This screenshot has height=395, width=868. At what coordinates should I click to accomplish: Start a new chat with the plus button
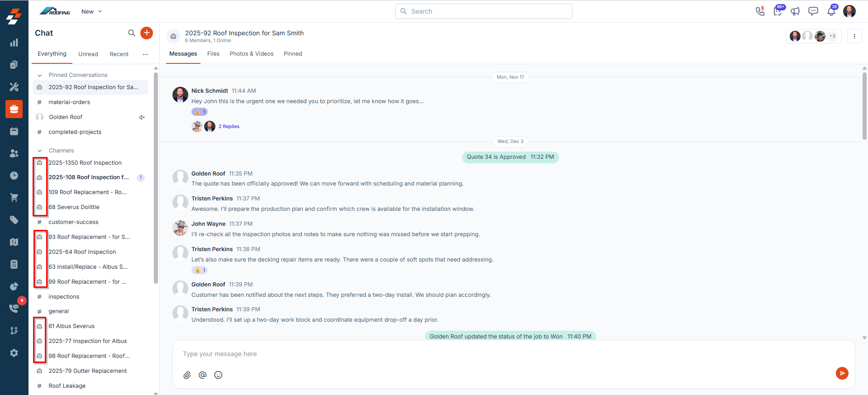[147, 33]
